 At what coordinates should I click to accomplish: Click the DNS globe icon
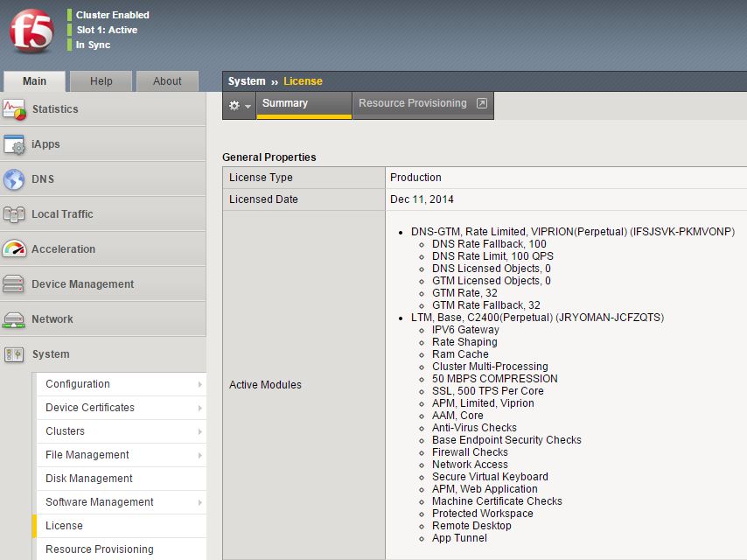(x=15, y=179)
